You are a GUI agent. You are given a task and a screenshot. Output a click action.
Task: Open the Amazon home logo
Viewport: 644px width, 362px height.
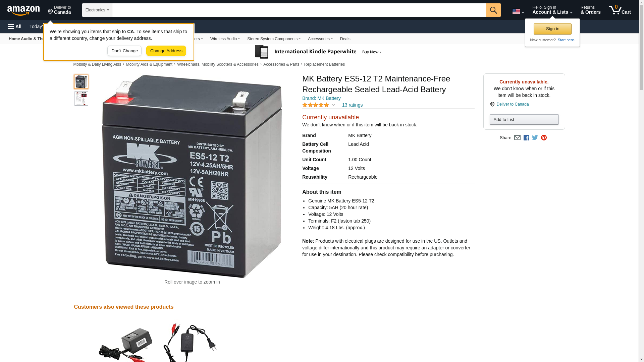tap(23, 10)
